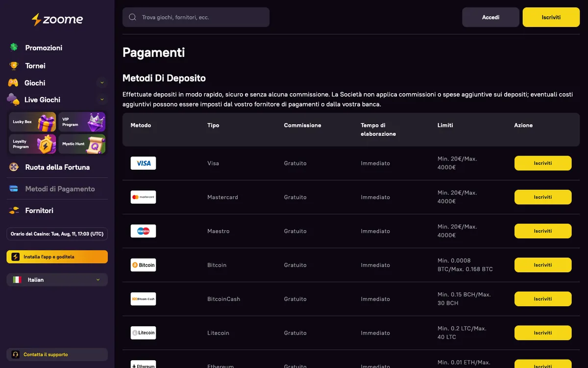588x368 pixels.
Task: Open the Lucky Box tile
Action: 32,122
